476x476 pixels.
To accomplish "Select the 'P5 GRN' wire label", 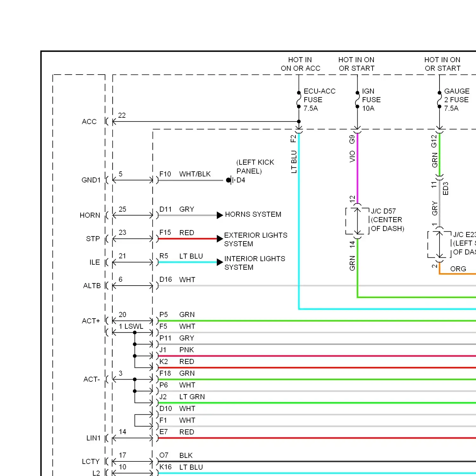I will (177, 314).
